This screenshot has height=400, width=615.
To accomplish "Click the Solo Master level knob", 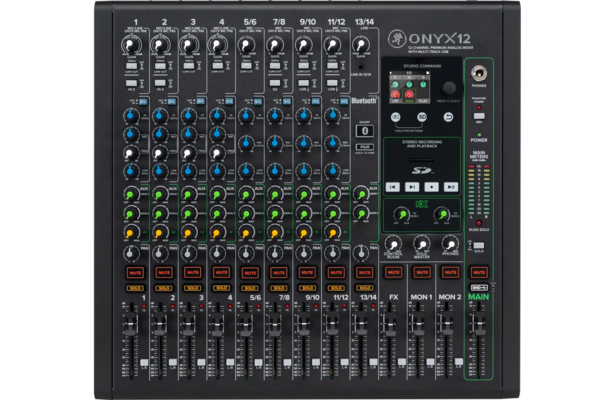I will coord(422,244).
